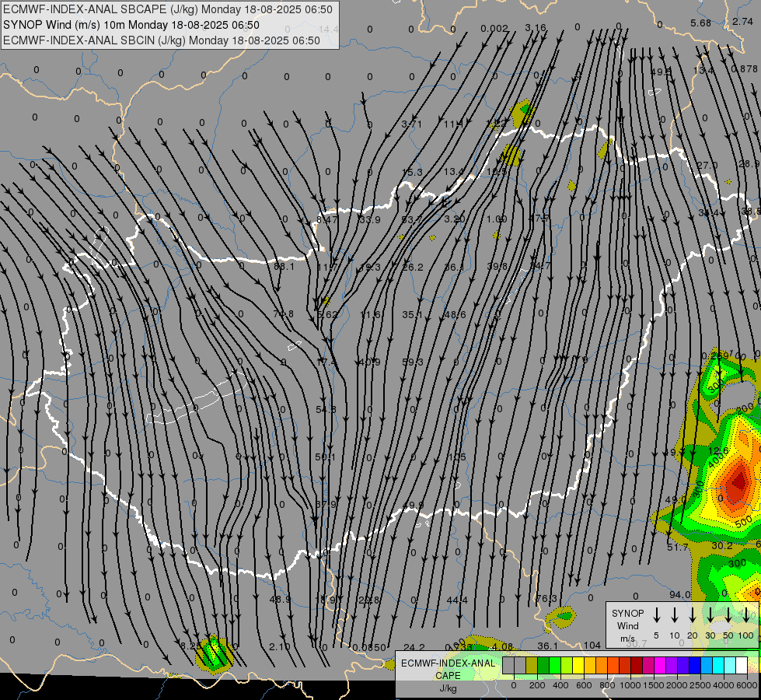The image size is (761, 700).
Task: Click the 20 m/s wind arrow in the legend
Action: click(x=693, y=615)
